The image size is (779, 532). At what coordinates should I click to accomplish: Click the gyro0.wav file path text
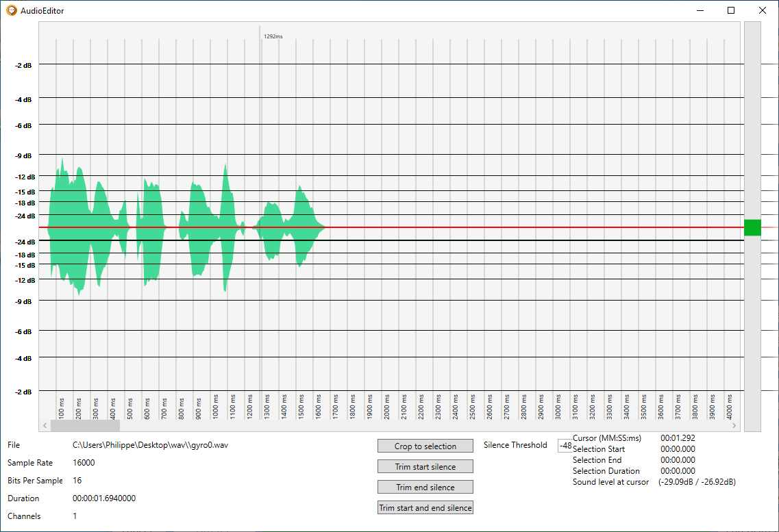(150, 445)
